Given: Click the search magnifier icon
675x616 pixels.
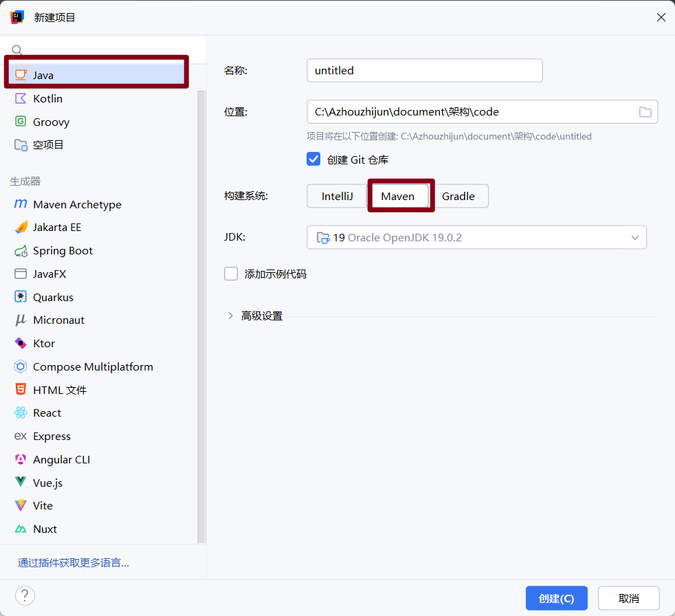Looking at the screenshot, I should click(x=16, y=50).
